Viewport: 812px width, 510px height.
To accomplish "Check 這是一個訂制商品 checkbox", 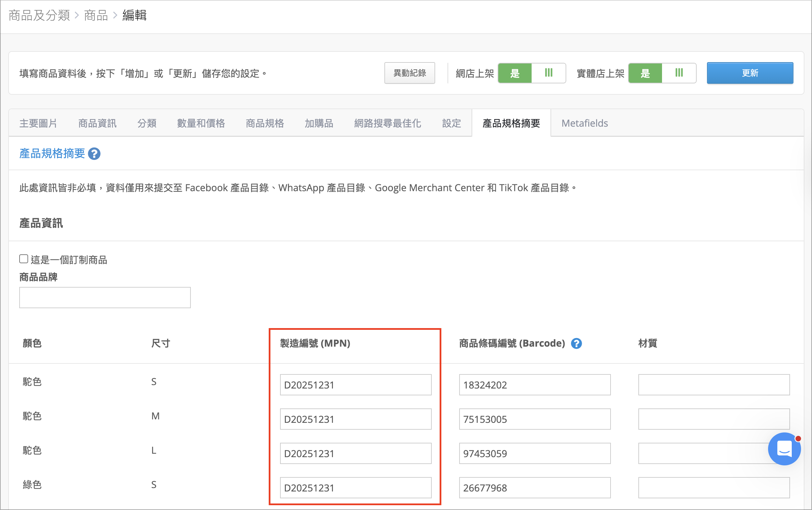I will coord(24,259).
